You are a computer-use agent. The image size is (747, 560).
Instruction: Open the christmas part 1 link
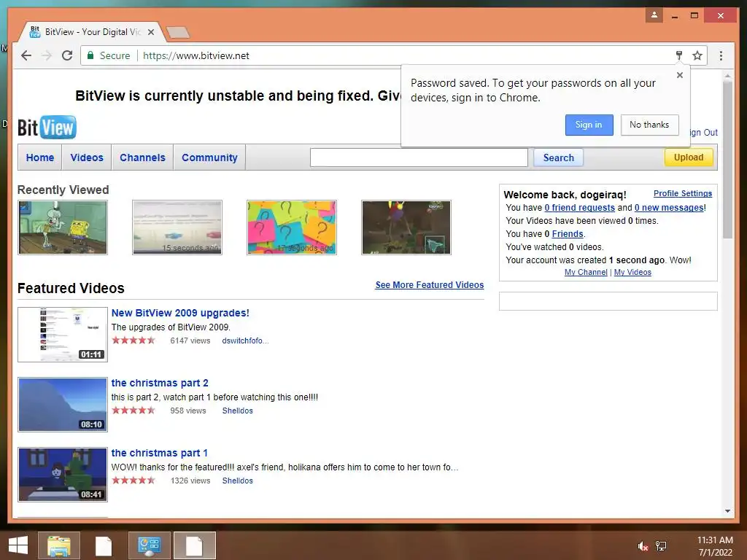[160, 453]
